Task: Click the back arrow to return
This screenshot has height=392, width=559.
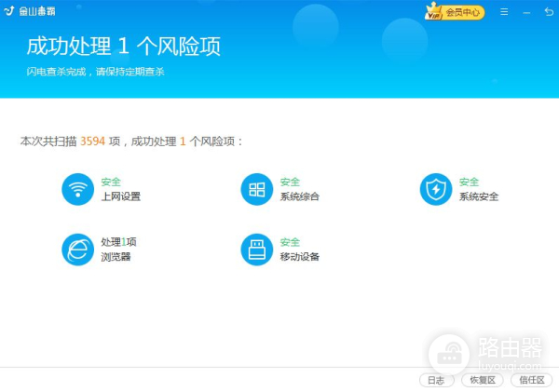Action: click(549, 12)
